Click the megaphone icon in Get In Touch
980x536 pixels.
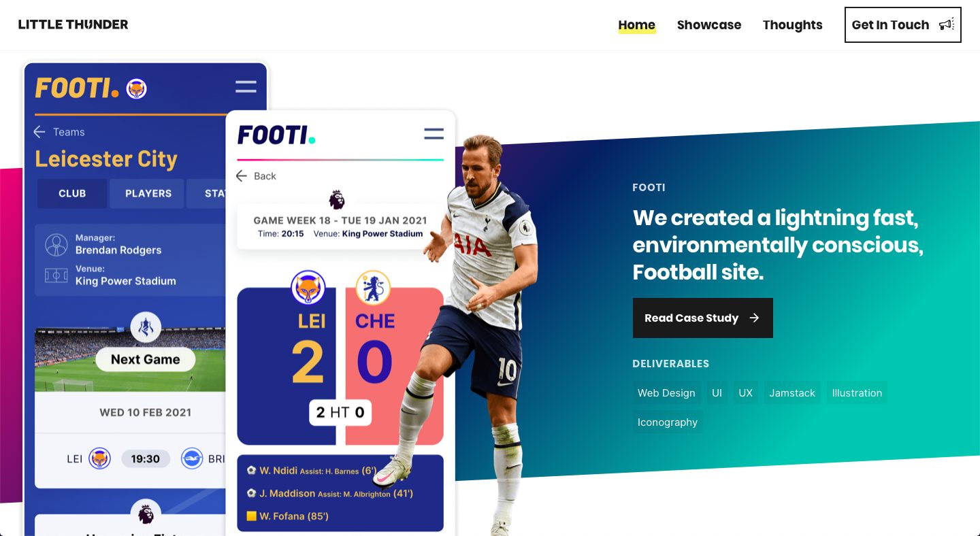[946, 24]
